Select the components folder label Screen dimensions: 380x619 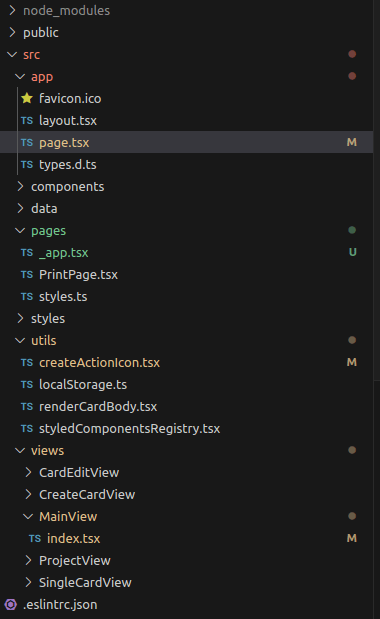(68, 186)
